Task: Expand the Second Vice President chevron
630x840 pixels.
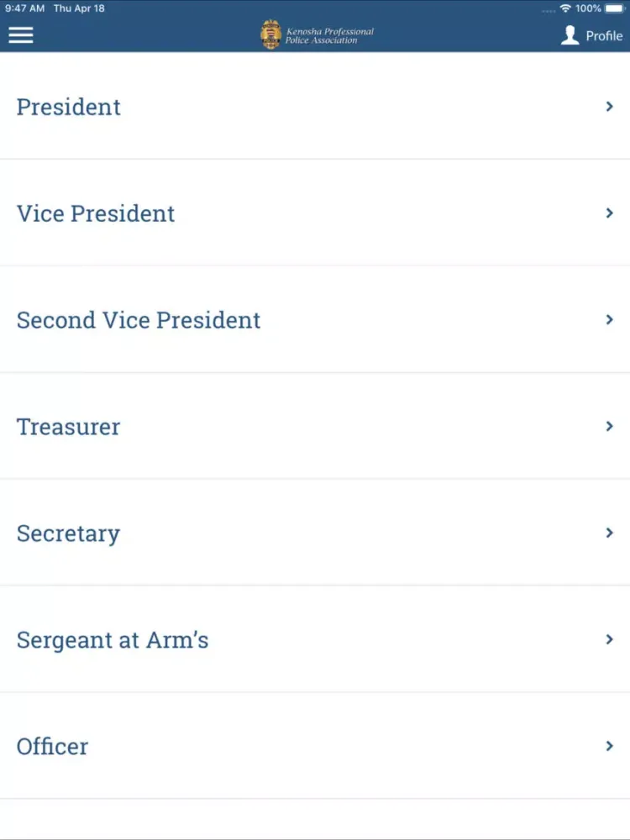Action: [609, 320]
